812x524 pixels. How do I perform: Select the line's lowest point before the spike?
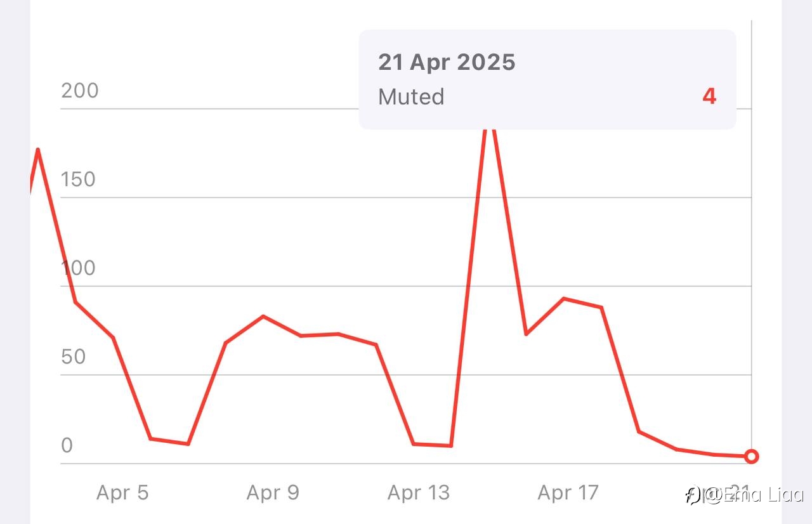pyautogui.click(x=450, y=445)
